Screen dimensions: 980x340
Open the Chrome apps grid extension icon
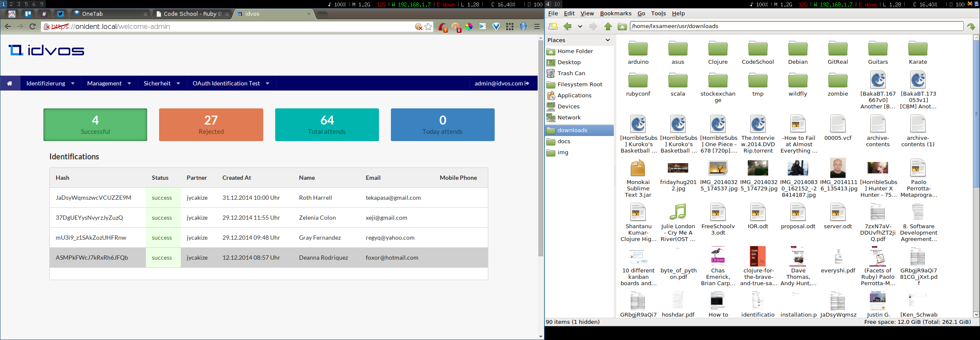pyautogui.click(x=510, y=26)
